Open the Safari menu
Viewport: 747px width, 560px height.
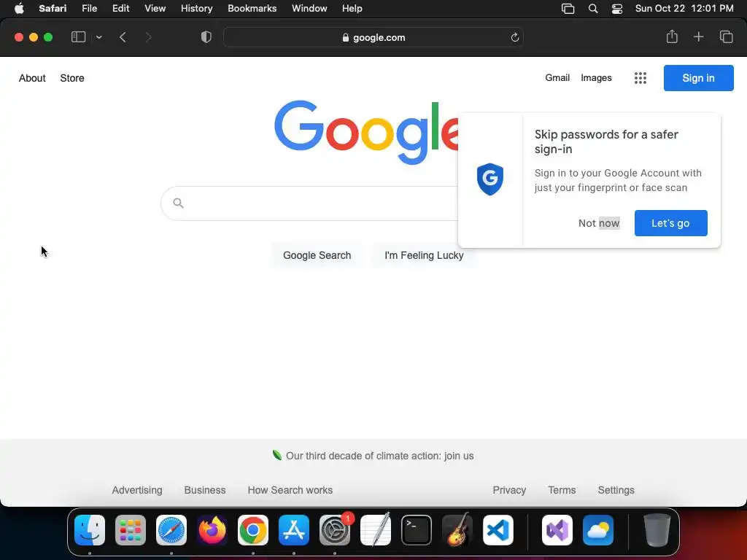[x=53, y=9]
